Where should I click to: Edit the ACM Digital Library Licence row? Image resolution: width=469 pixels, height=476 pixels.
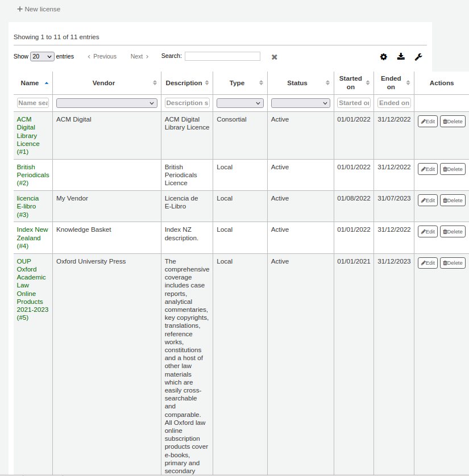pos(428,122)
